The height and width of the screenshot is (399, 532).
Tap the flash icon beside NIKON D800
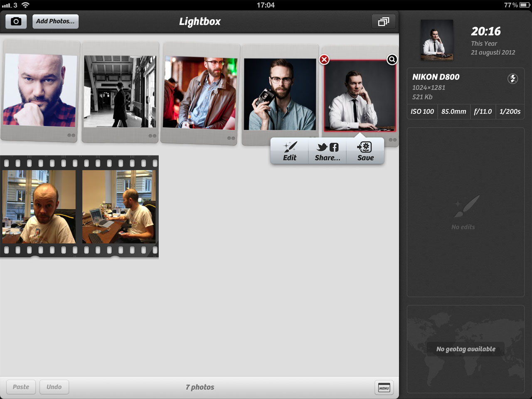(512, 79)
